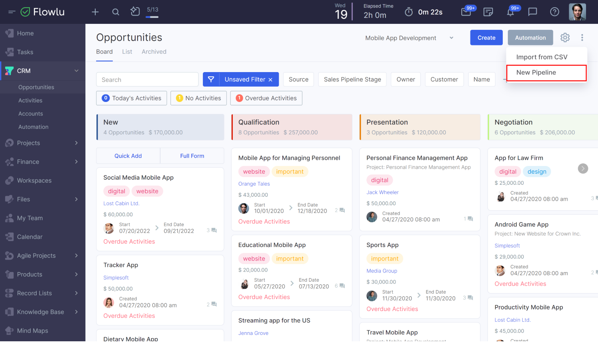Open the 5/13 onboarding progress icon

coord(135,12)
